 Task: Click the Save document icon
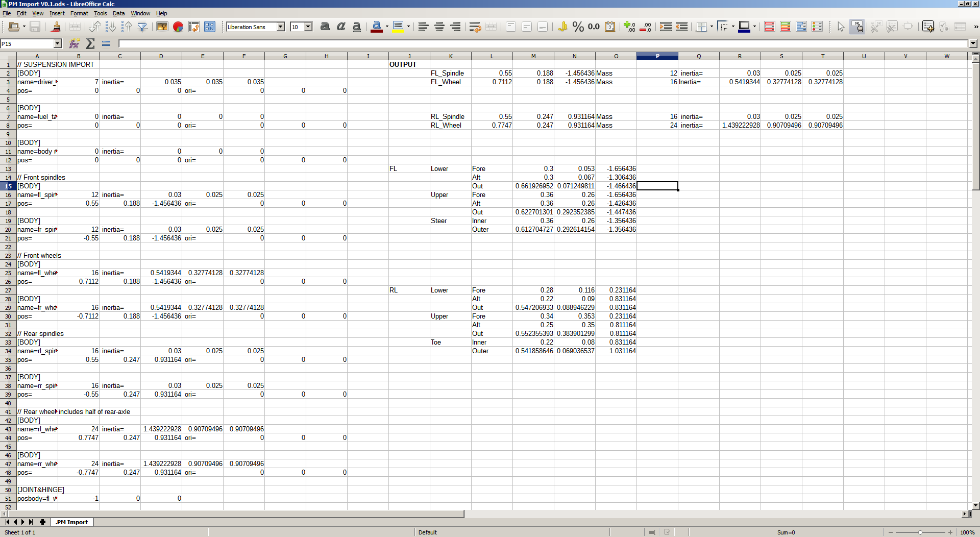[x=35, y=27]
